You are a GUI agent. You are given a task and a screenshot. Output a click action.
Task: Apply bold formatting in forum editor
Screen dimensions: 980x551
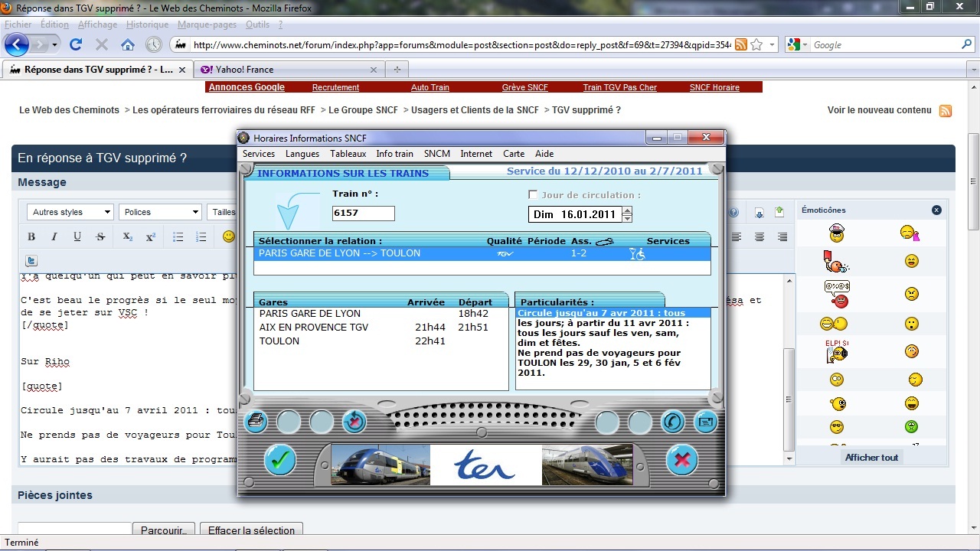point(31,236)
